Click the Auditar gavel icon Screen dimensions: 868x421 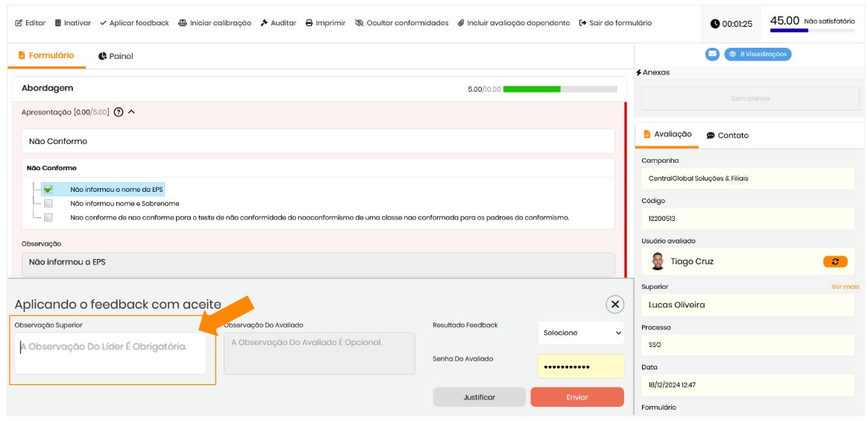[x=264, y=23]
